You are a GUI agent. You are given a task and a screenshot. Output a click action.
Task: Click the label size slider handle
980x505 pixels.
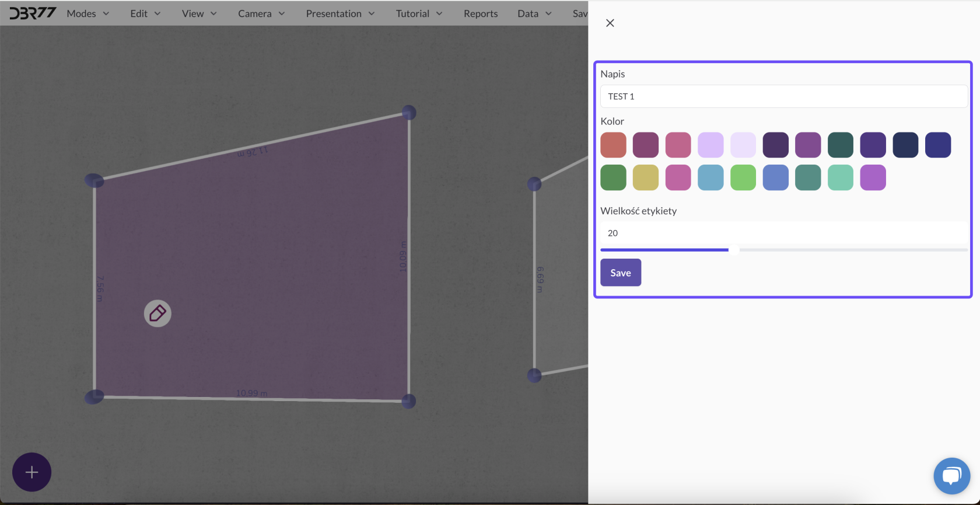734,250
